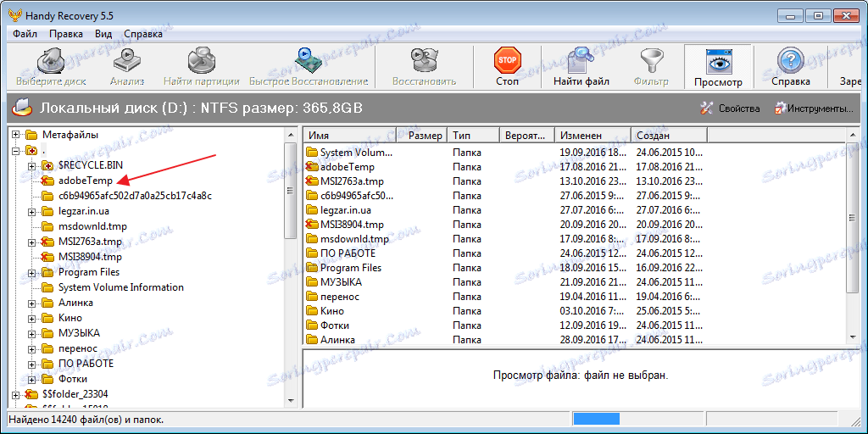
Task: Sort file list by Имя column
Action: [x=350, y=135]
